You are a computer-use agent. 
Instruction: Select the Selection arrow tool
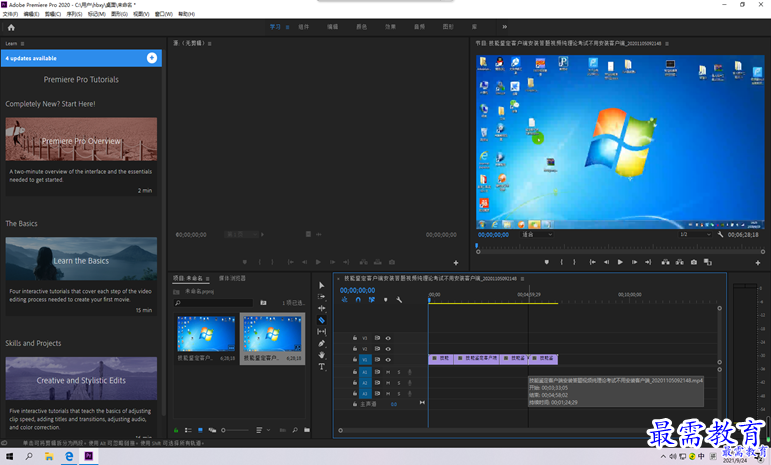click(x=322, y=285)
